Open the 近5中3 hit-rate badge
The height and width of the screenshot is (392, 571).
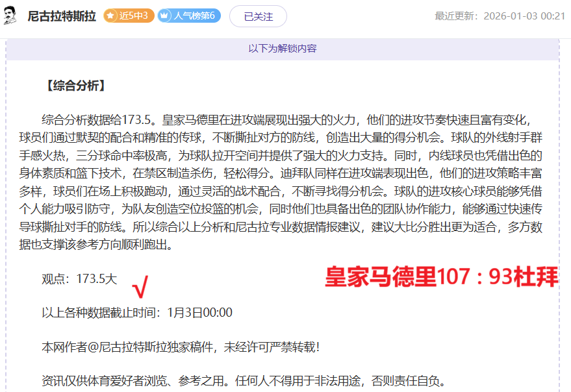(129, 16)
